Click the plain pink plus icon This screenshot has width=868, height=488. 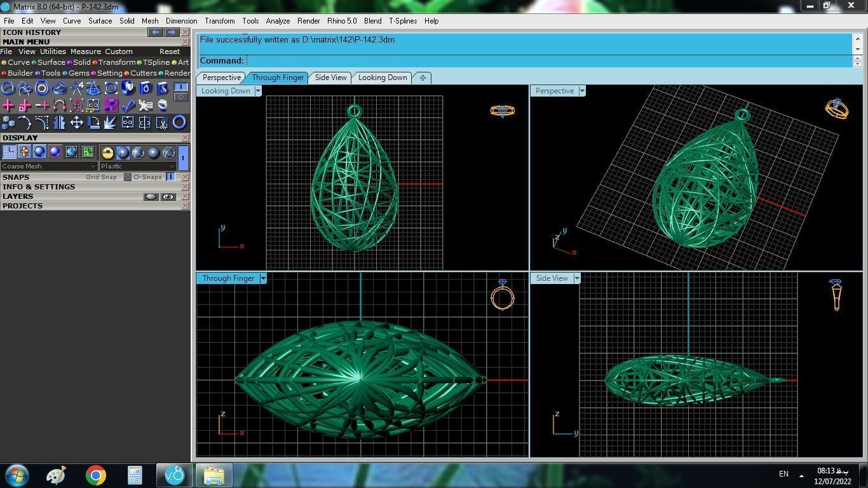coord(8,105)
